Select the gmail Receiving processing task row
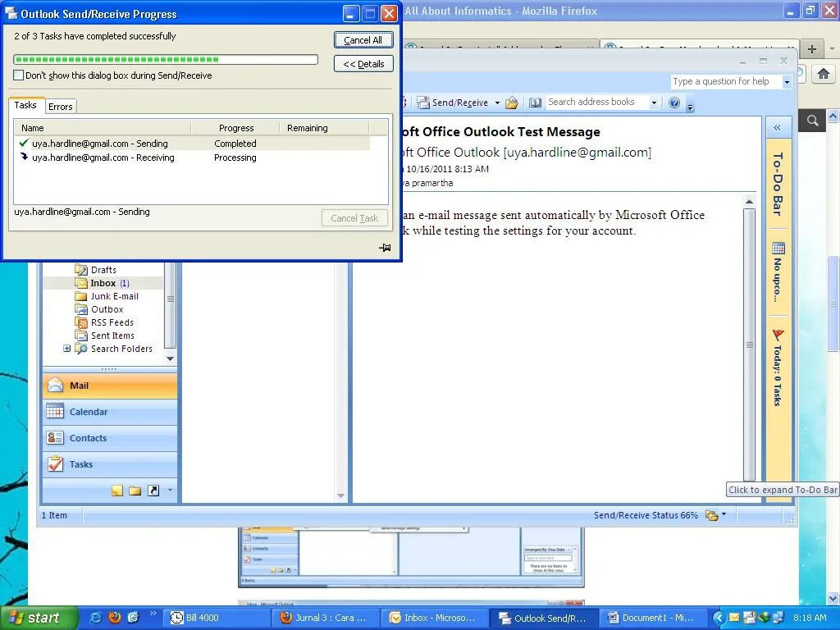The width and height of the screenshot is (840, 630). point(192,157)
